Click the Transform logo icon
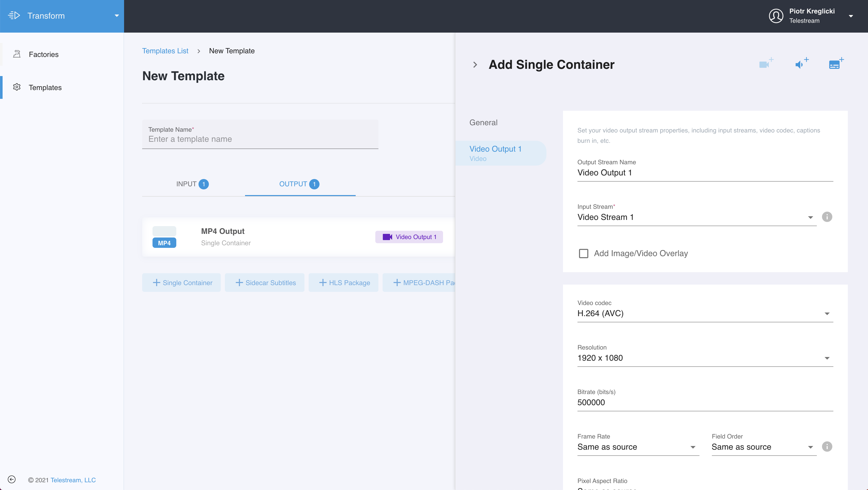 point(14,16)
